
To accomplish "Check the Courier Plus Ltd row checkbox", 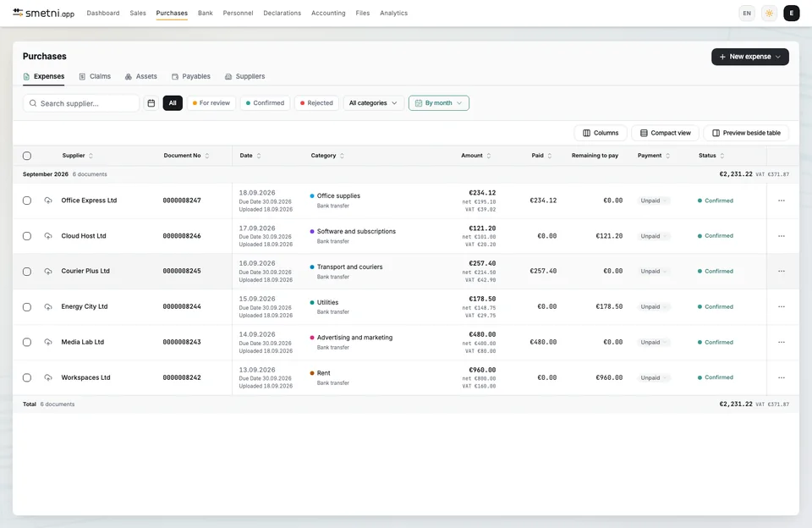I will pos(27,272).
